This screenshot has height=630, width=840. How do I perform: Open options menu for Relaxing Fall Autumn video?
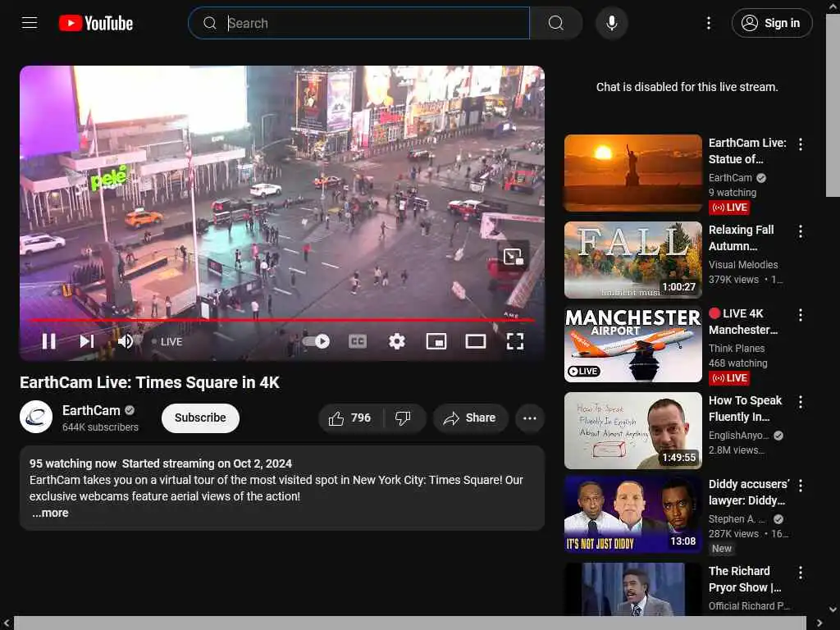click(801, 231)
